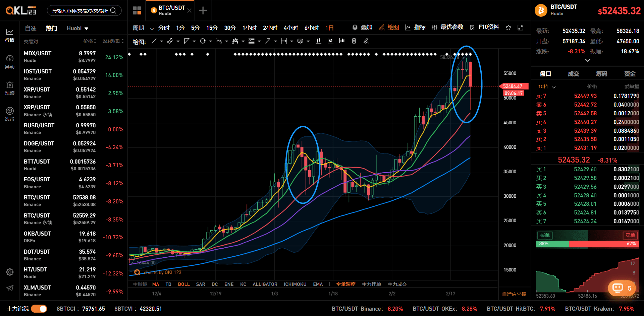Expand more price stats chevron
The width and height of the screenshot is (644, 316).
[x=588, y=60]
